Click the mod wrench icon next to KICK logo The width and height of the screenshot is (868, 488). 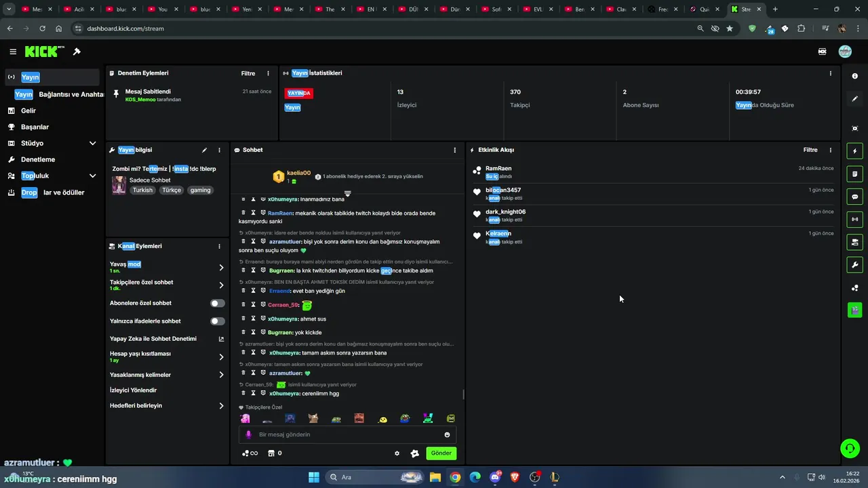(77, 52)
